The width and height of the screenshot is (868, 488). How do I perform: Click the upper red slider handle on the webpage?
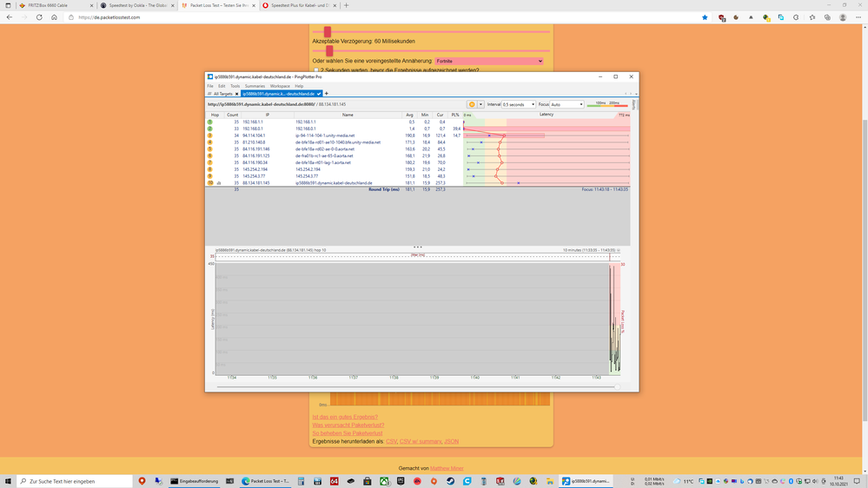coord(328,31)
